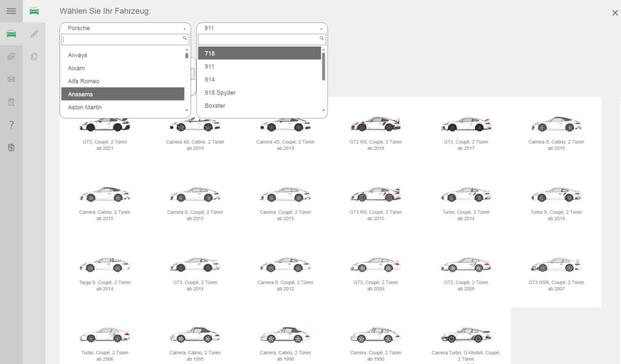The width and height of the screenshot is (621, 364).
Task: Choose Boxster from the model list
Action: tap(260, 105)
